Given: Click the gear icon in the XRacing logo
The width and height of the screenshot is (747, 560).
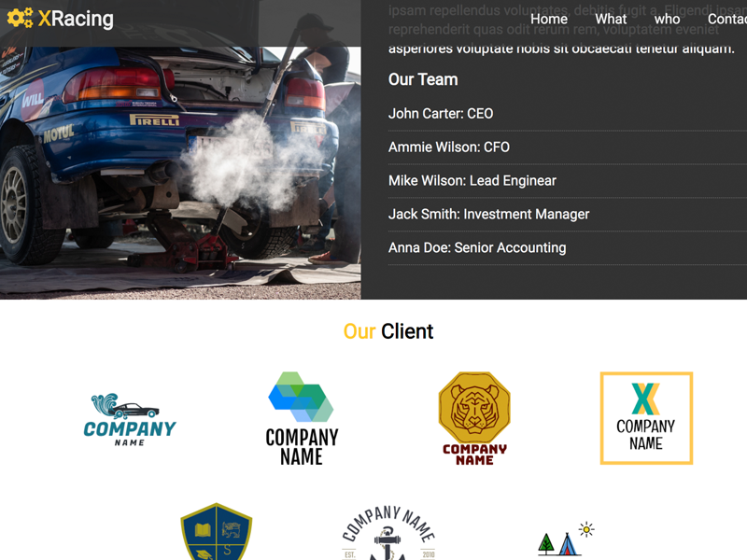Looking at the screenshot, I should [20, 18].
